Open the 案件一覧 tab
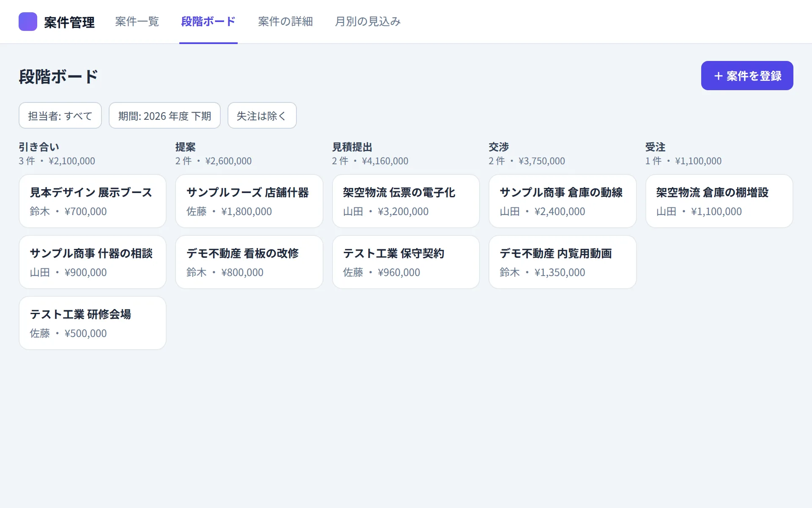812x508 pixels. [137, 22]
